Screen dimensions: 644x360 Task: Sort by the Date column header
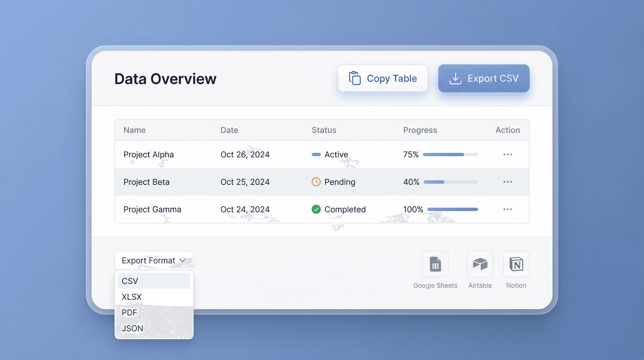tap(229, 130)
